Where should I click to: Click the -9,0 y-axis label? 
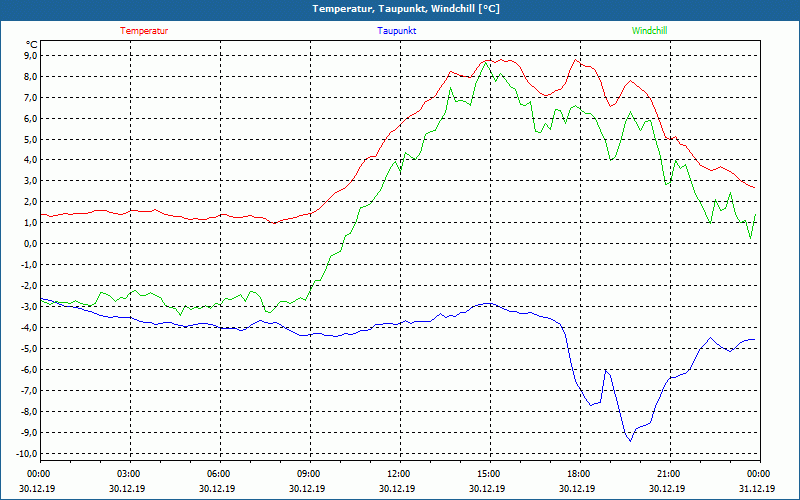pyautogui.click(x=30, y=432)
